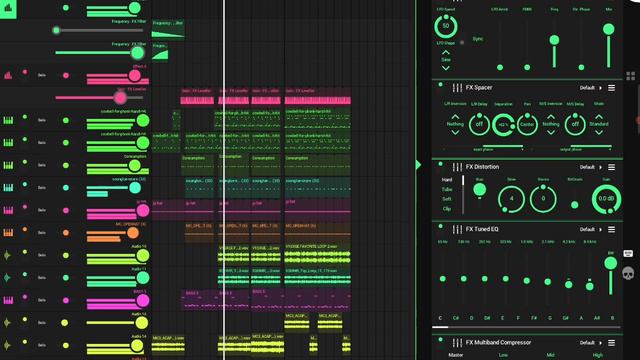640x360 pixels.
Task: Click the BASS 5 track keyboard icon
Action: click(8, 300)
